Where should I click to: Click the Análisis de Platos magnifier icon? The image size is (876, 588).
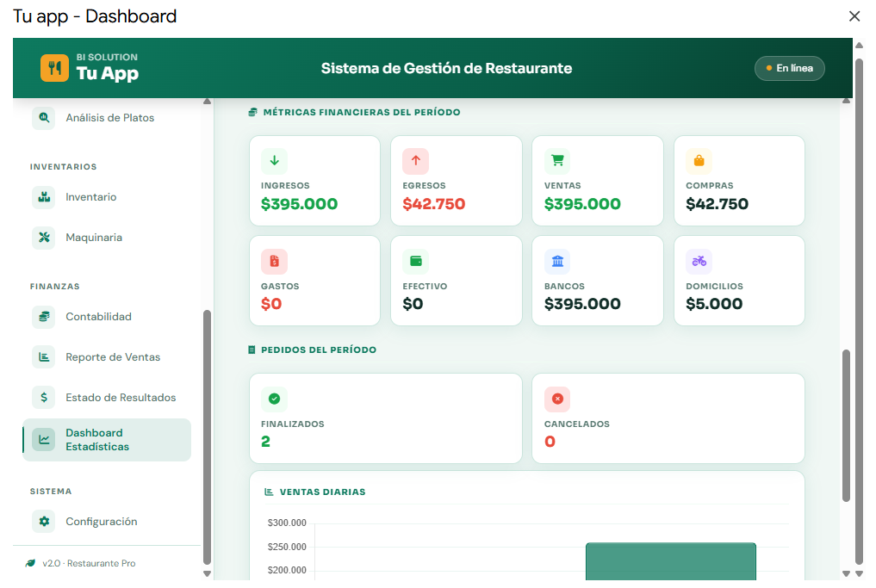point(44,118)
